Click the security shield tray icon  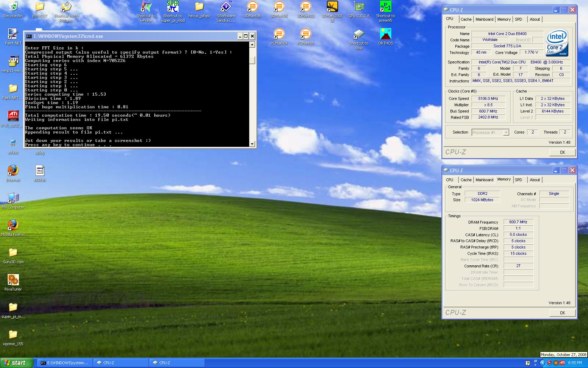click(549, 363)
